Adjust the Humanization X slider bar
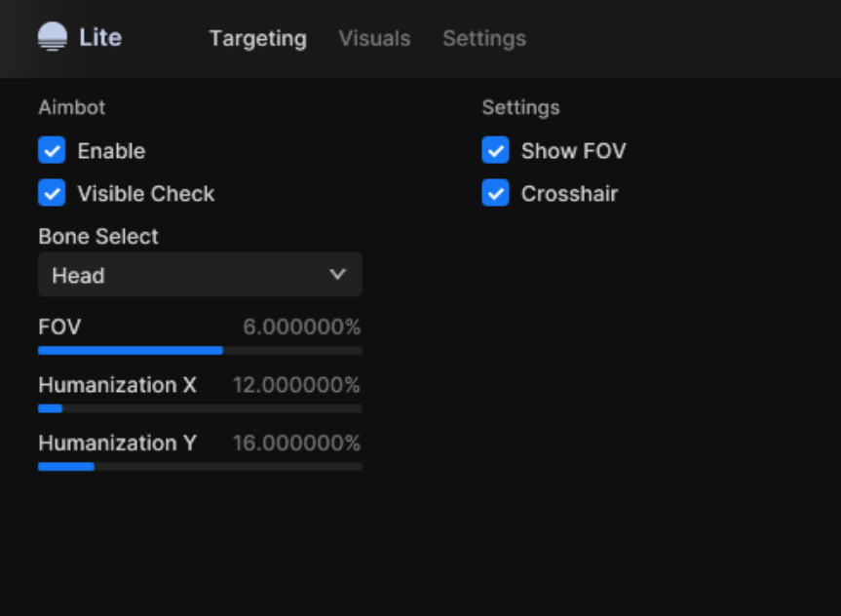This screenshot has width=841, height=616. 200,408
